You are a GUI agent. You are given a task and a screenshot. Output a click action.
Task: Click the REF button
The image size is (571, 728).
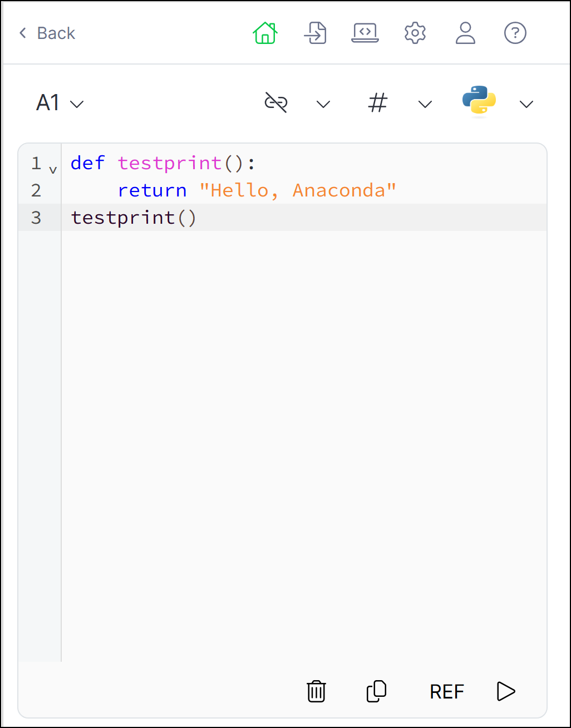pyautogui.click(x=447, y=691)
